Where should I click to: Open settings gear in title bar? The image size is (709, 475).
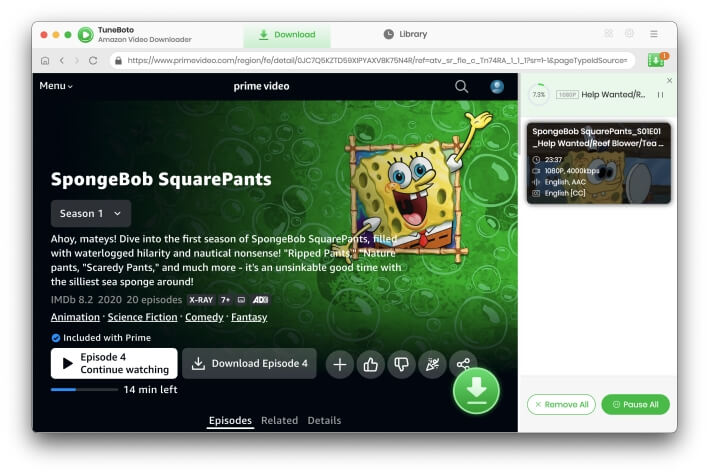point(629,33)
